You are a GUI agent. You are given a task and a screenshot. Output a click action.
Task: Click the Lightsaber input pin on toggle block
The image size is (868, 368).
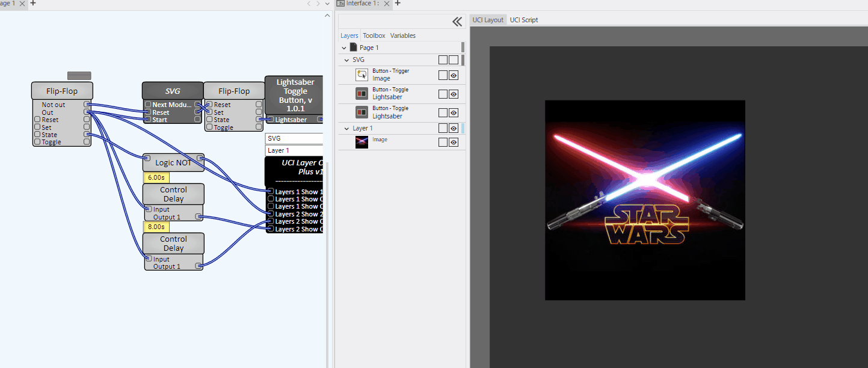(271, 120)
